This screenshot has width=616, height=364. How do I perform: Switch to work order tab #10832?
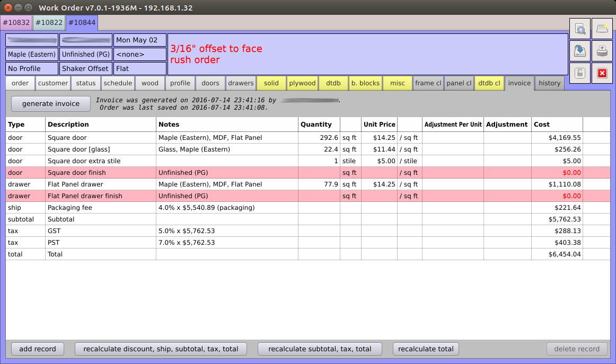tap(16, 23)
